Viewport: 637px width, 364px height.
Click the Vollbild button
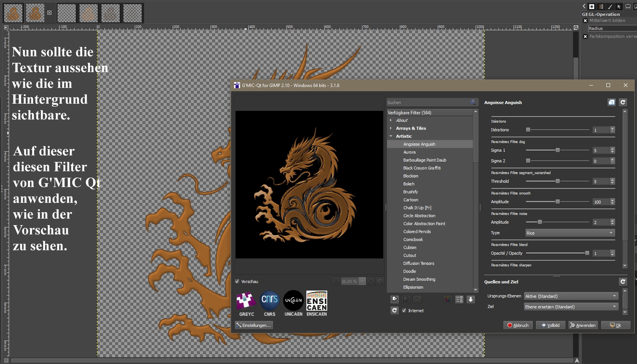pyautogui.click(x=551, y=325)
